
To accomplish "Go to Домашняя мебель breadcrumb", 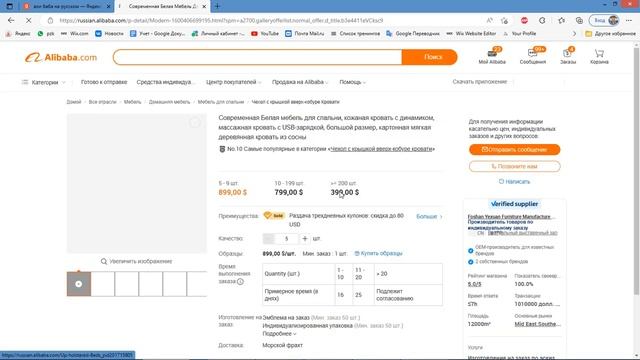I will coord(169,102).
